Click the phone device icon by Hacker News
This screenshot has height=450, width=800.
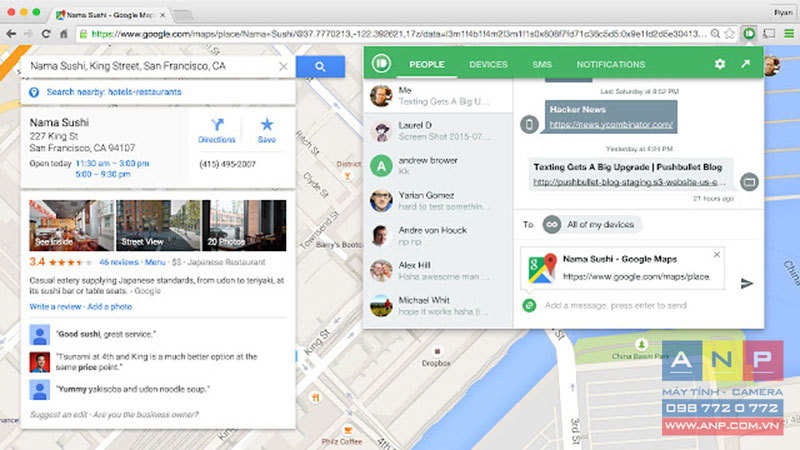[x=529, y=124]
